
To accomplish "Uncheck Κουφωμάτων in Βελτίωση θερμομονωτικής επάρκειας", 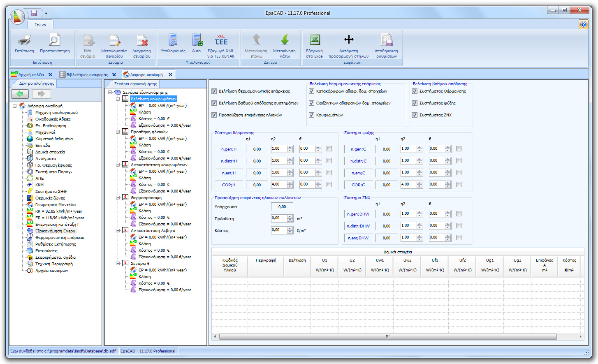I will tap(312, 115).
